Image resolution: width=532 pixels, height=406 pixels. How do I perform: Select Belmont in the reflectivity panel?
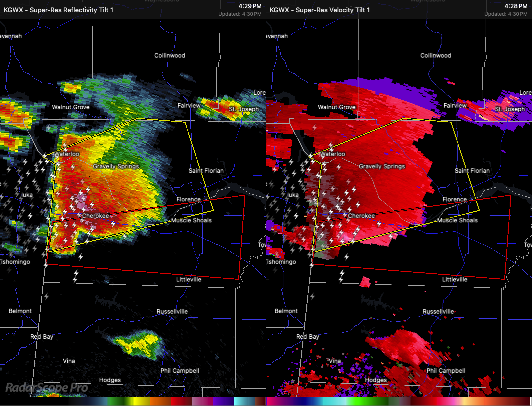pos(20,311)
